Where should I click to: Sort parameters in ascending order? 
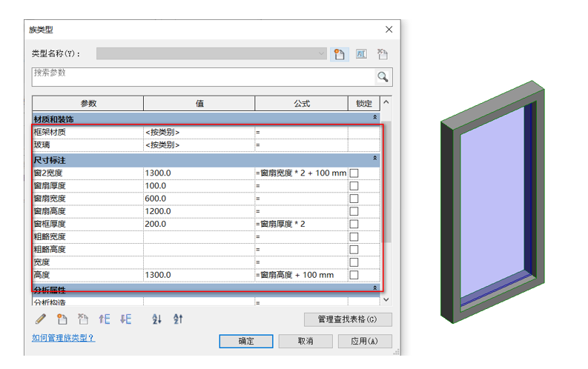click(x=156, y=319)
